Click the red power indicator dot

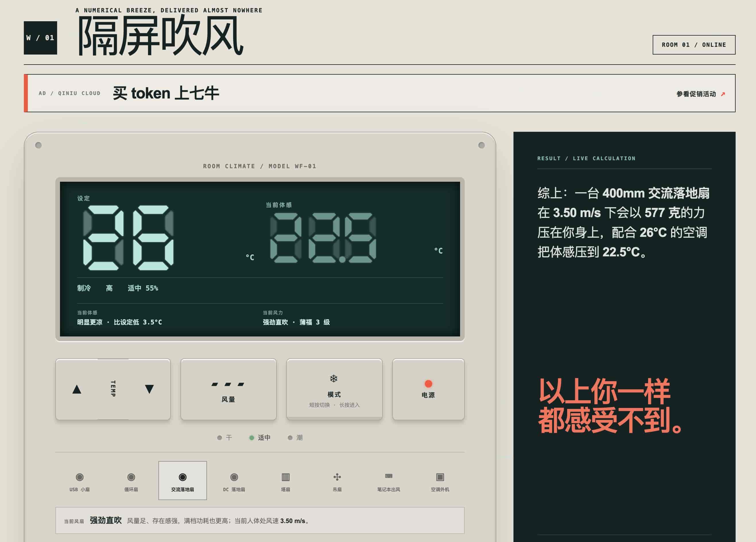pos(428,384)
